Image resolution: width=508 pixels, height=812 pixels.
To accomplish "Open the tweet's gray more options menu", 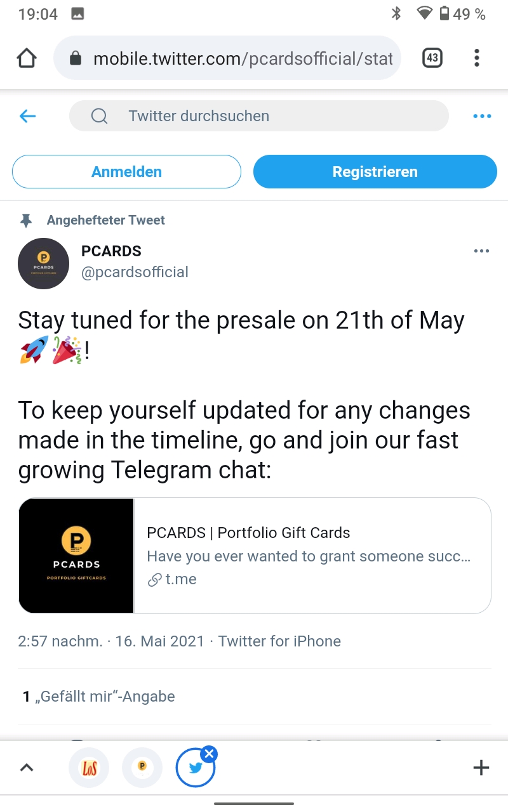I will point(481,251).
